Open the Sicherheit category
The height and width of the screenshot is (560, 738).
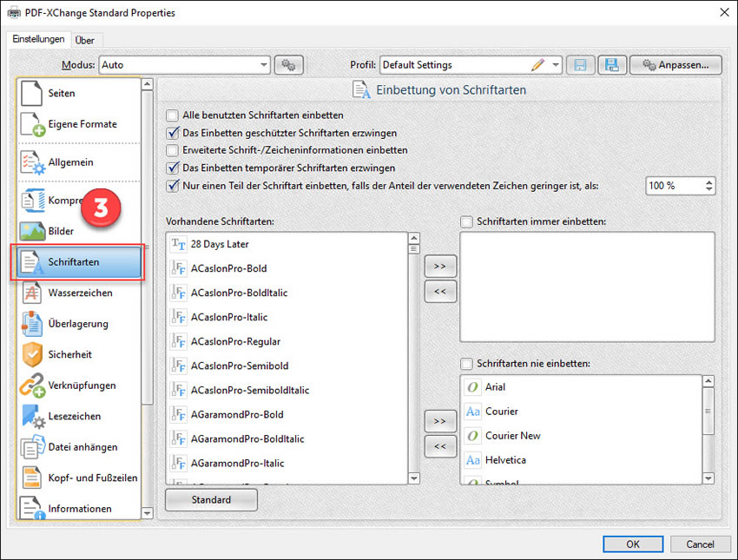click(x=79, y=354)
